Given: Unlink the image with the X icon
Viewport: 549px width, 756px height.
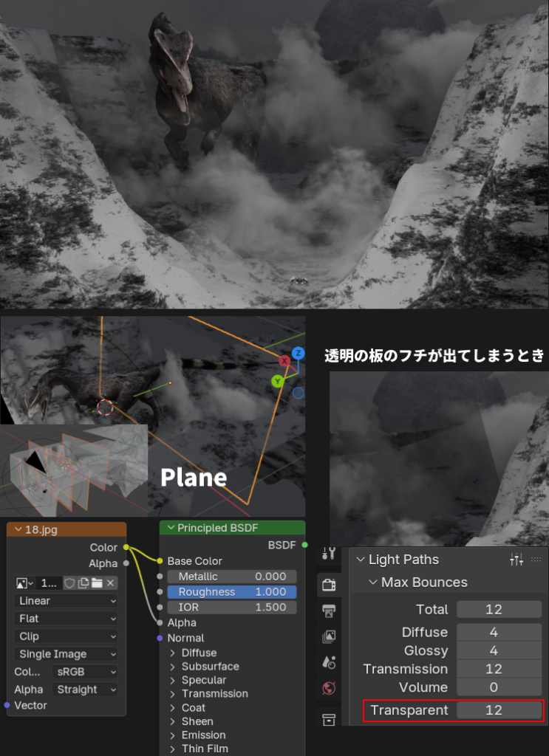Looking at the screenshot, I should tap(110, 583).
